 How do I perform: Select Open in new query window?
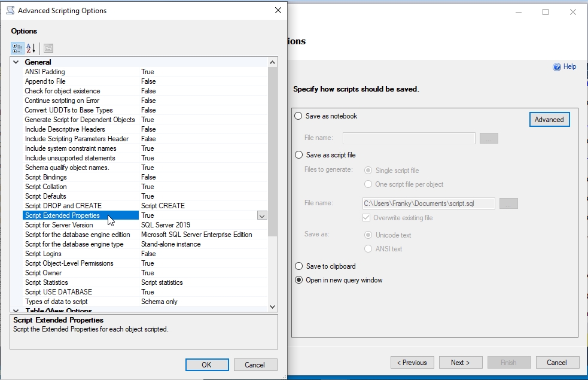click(298, 280)
